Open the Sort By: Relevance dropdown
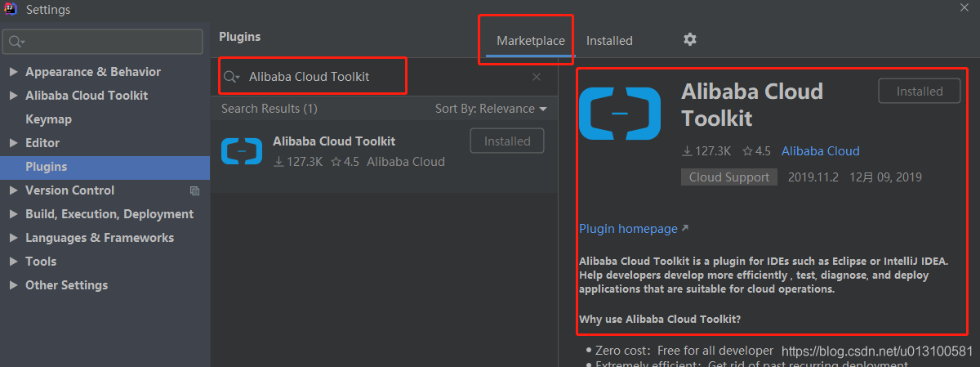The width and height of the screenshot is (980, 367). pos(491,109)
